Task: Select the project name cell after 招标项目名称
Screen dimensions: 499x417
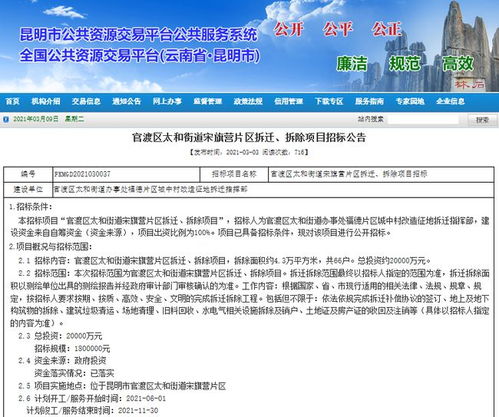Action: tap(381, 174)
